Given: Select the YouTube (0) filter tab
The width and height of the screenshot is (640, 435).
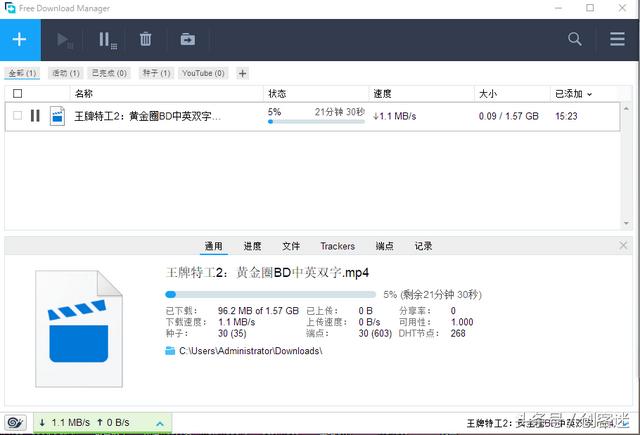Looking at the screenshot, I should pyautogui.click(x=203, y=73).
